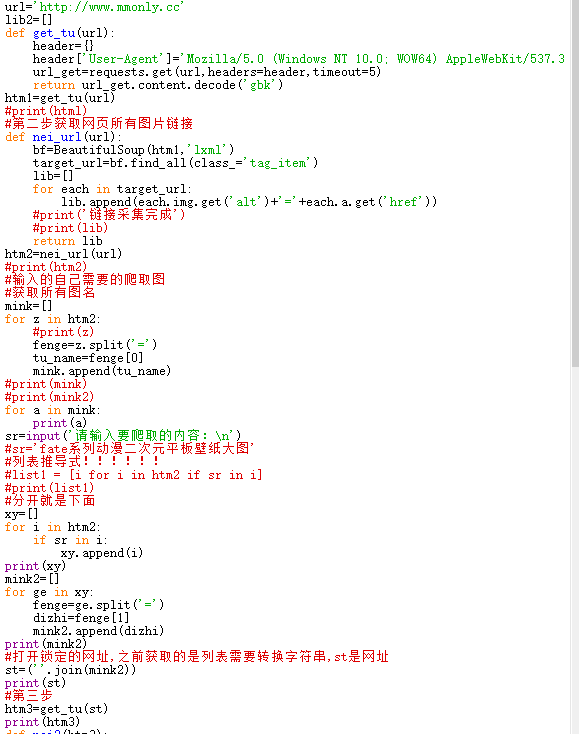Click the line "header={}"
This screenshot has height=734, width=579.
(63, 46)
